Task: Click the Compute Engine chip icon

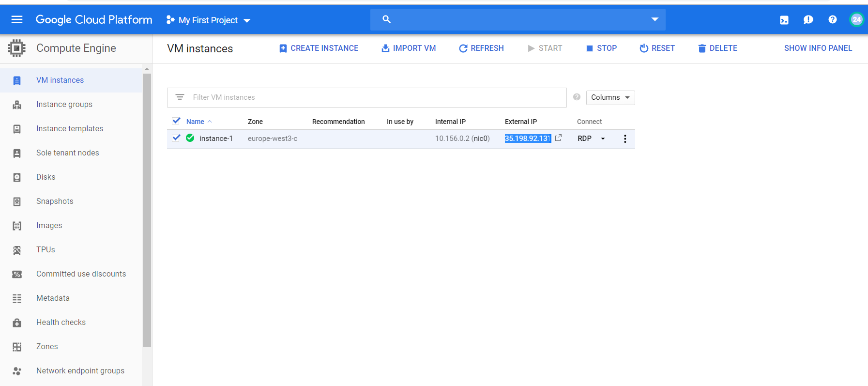Action: [x=17, y=48]
